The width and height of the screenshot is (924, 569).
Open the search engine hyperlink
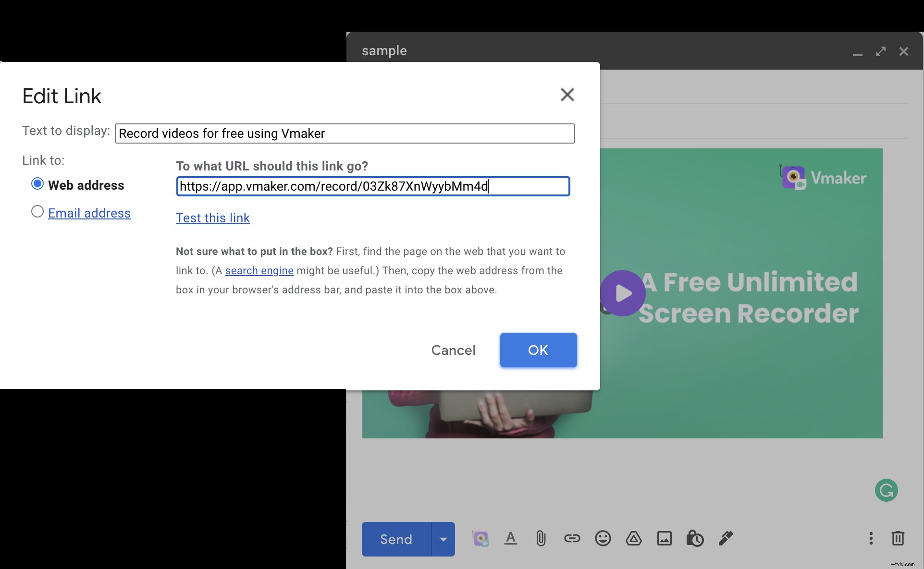tap(259, 270)
